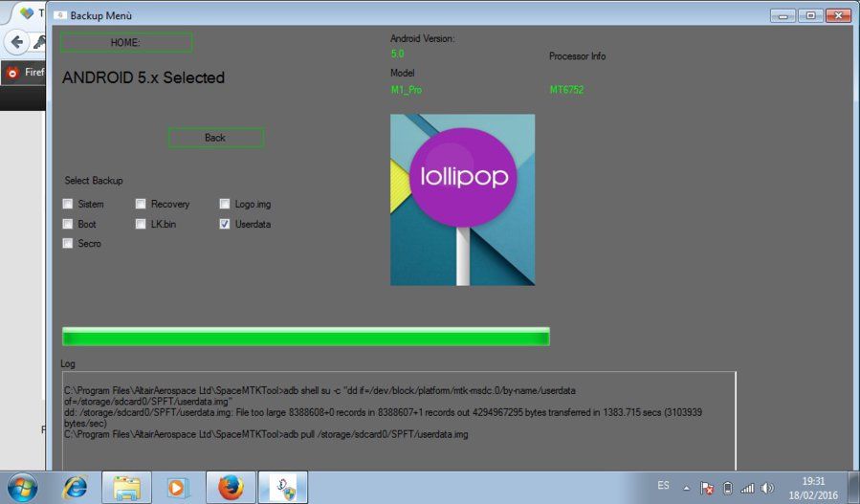
Task: Select the MT6752 processor value
Action: coord(566,89)
